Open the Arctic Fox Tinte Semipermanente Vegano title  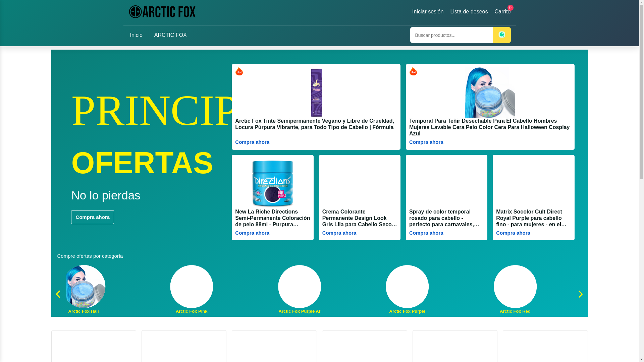pyautogui.click(x=315, y=124)
